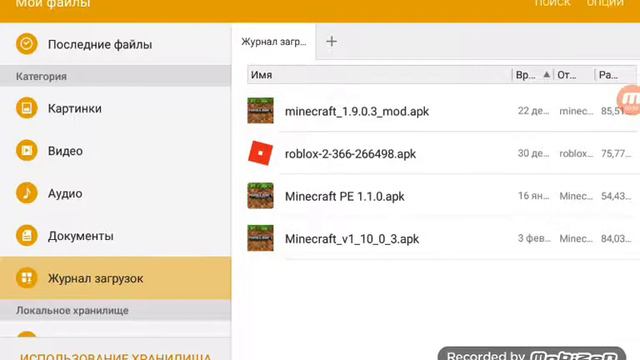640x360 pixels.
Task: Open the Аудио category
Action: coord(116,193)
